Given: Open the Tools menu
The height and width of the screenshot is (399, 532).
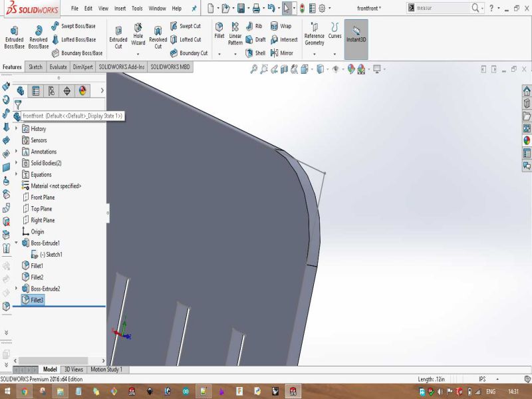Looking at the screenshot, I should tap(137, 8).
